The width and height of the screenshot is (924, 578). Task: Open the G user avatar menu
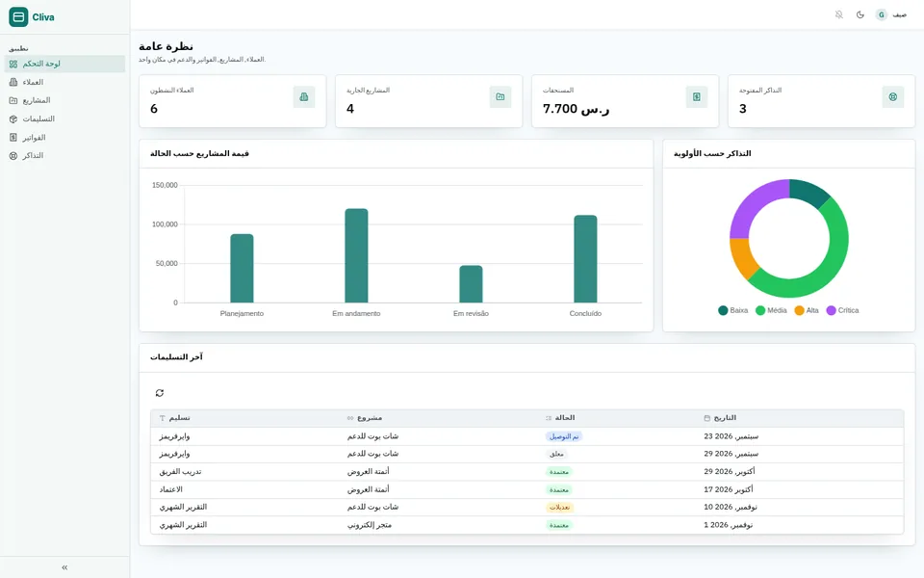pos(881,14)
